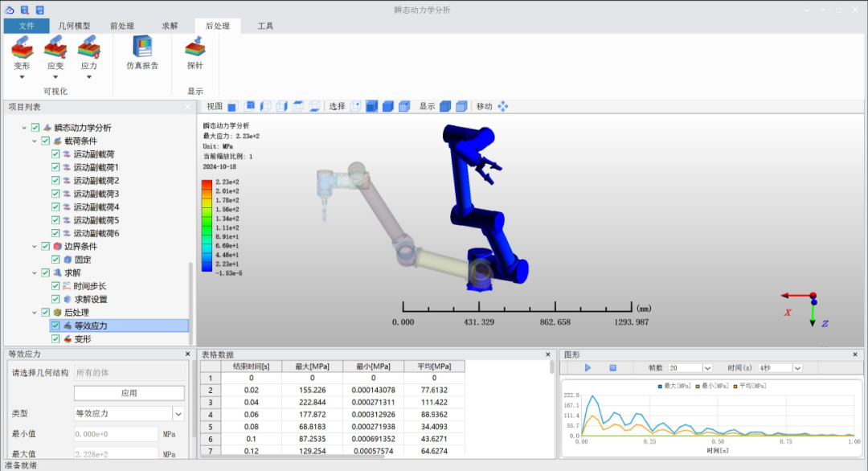The image size is (868, 471).
Task: Open the 应力 stress visualization tool
Action: pyautogui.click(x=88, y=54)
